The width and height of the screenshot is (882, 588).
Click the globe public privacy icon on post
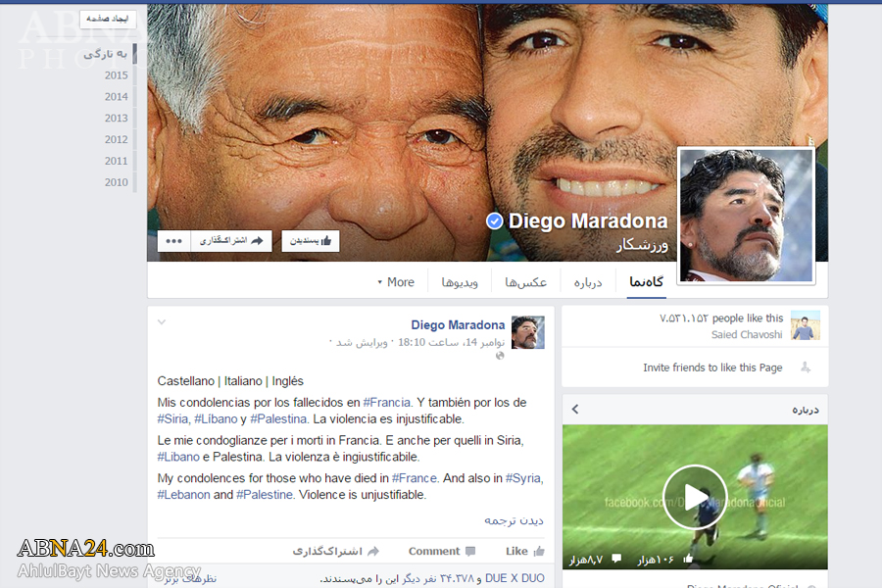click(500, 356)
